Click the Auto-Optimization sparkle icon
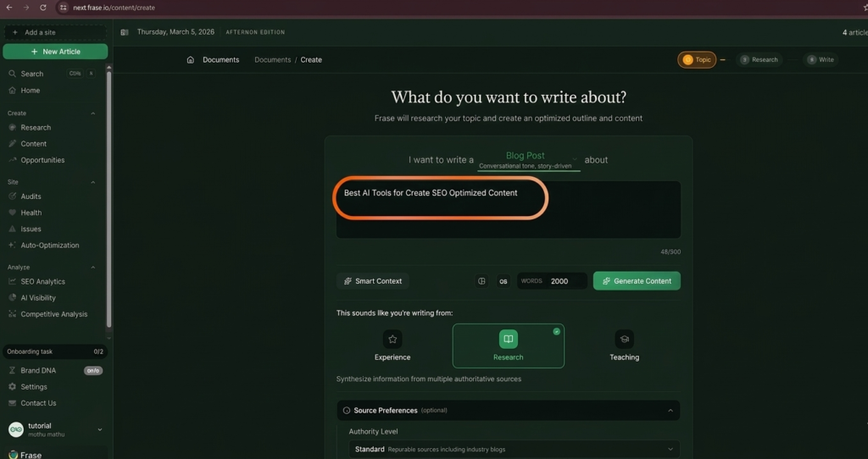The width and height of the screenshot is (868, 459). tap(12, 245)
